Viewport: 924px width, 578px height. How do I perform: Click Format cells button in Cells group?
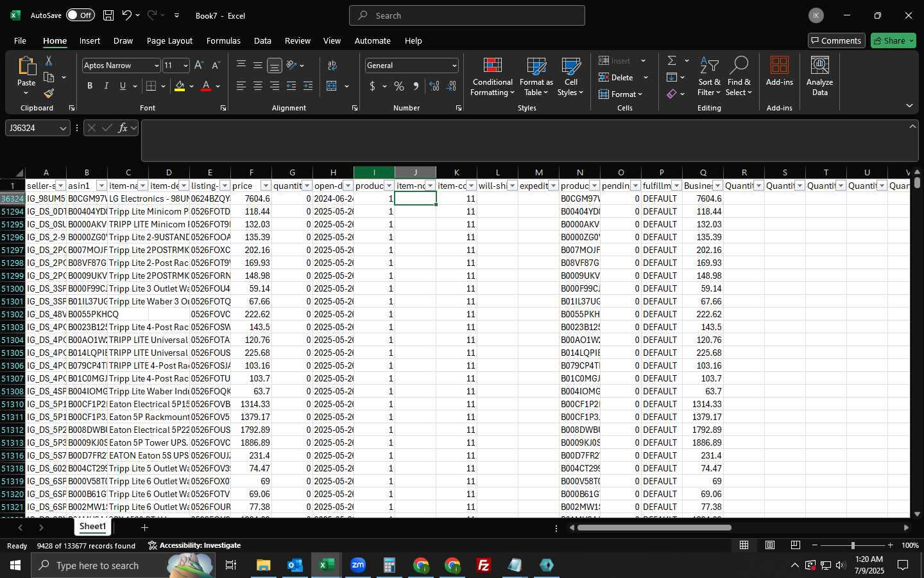pos(620,94)
